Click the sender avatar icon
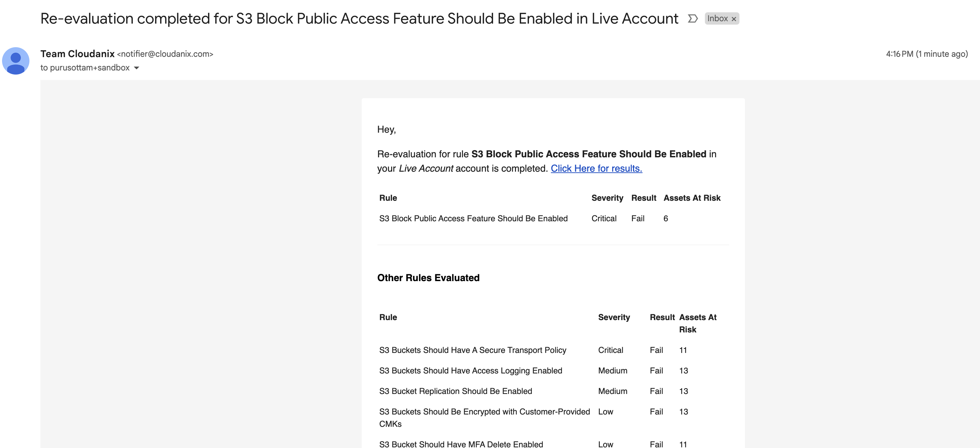980x448 pixels. pos(16,61)
